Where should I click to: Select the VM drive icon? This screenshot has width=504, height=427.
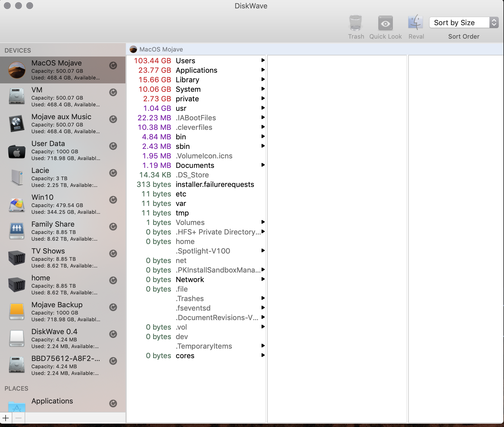17,97
